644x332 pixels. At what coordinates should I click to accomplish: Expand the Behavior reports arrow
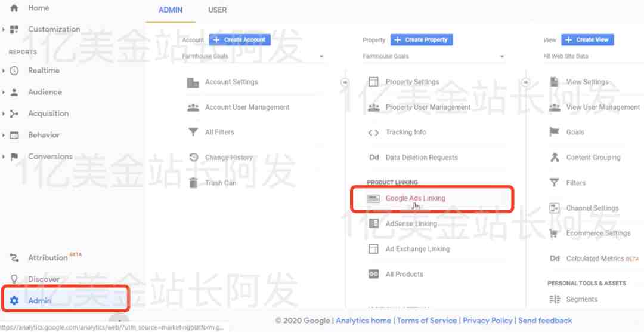[4, 135]
